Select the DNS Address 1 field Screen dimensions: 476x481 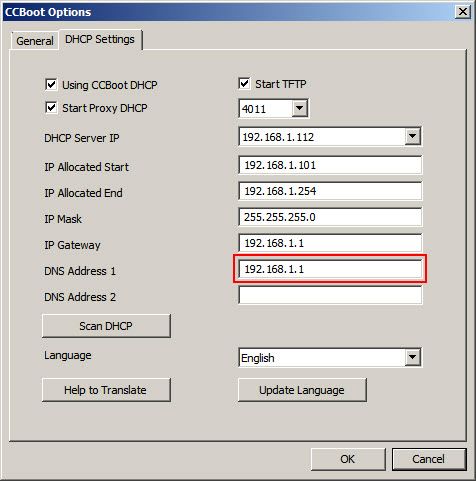[330, 269]
